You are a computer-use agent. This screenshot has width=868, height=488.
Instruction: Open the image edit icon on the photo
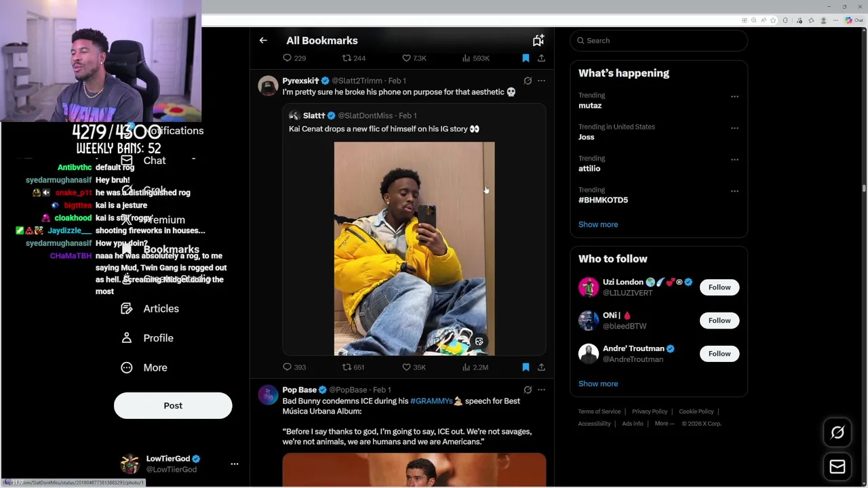[x=479, y=342]
